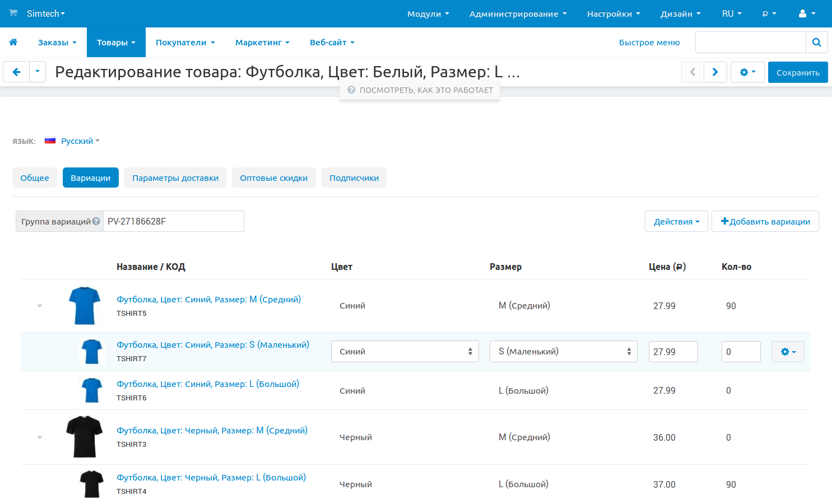Image resolution: width=832 pixels, height=504 pixels.
Task: Open gear menu next to Save button
Action: tap(747, 72)
